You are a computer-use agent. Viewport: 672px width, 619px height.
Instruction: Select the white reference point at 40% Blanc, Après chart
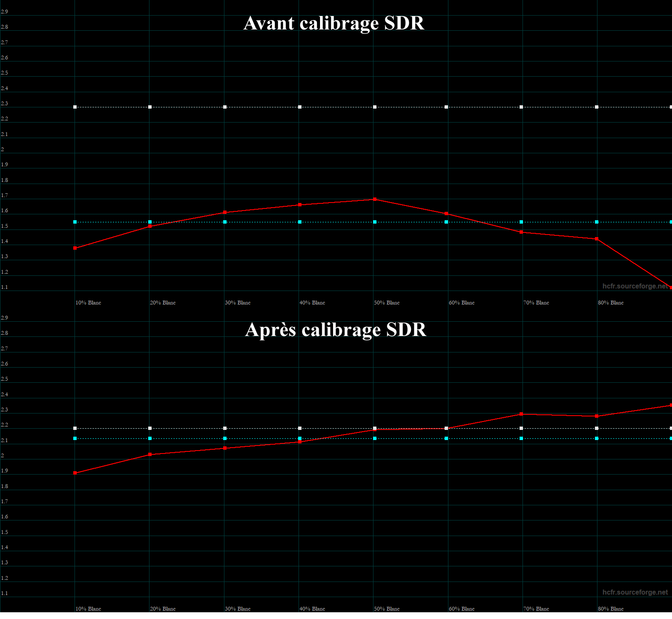[x=300, y=428]
